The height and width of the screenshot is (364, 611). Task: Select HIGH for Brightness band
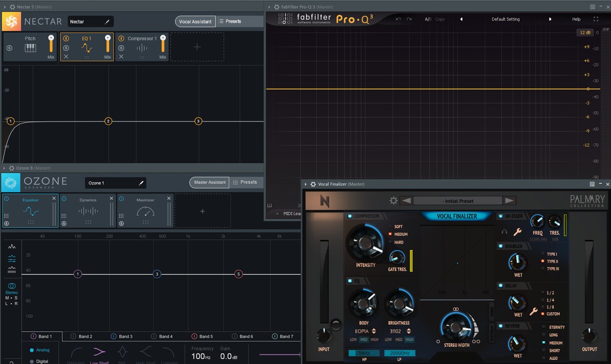pyautogui.click(x=410, y=340)
